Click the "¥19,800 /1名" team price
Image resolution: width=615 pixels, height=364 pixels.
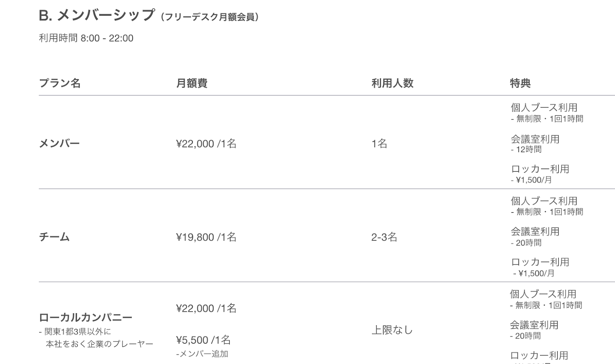pyautogui.click(x=206, y=237)
